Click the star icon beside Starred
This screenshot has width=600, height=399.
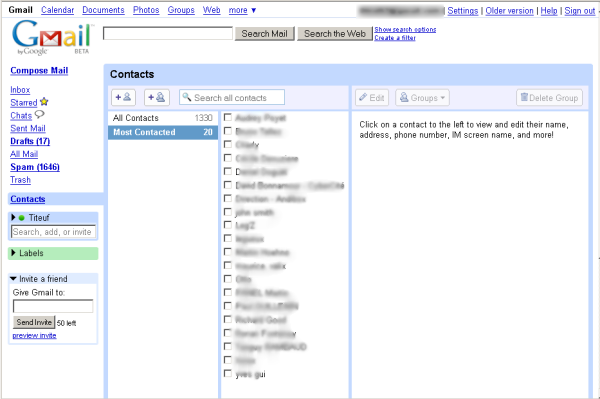coord(44,102)
